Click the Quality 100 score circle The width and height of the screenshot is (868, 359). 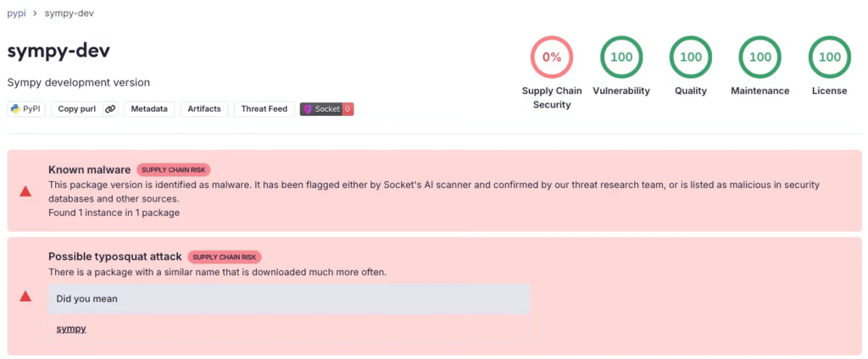(x=691, y=58)
